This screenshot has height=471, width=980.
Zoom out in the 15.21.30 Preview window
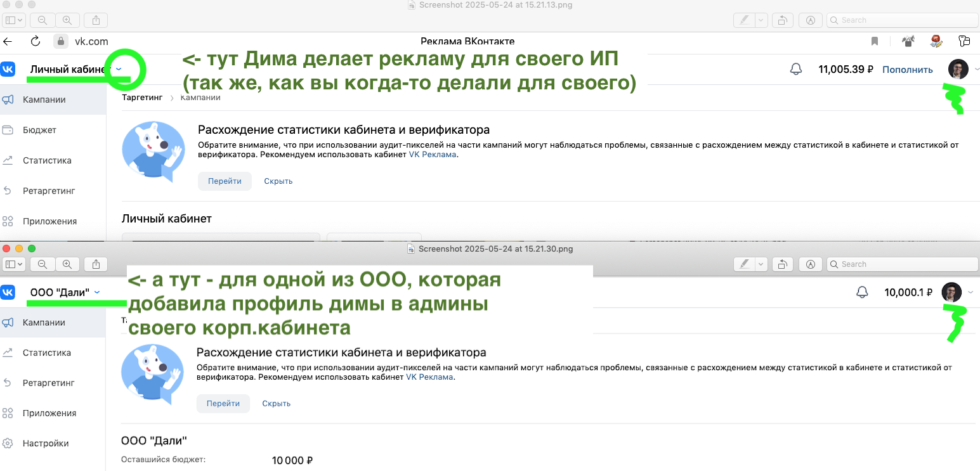[42, 264]
